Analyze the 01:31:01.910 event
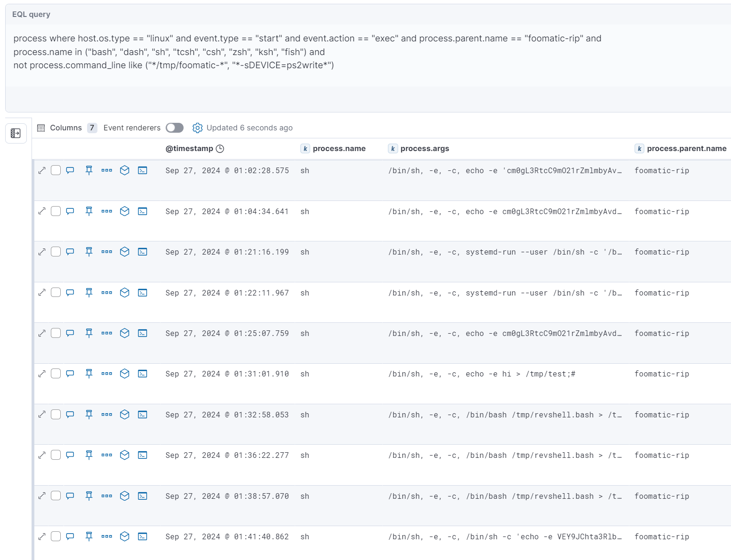The image size is (731, 560). pos(125,374)
